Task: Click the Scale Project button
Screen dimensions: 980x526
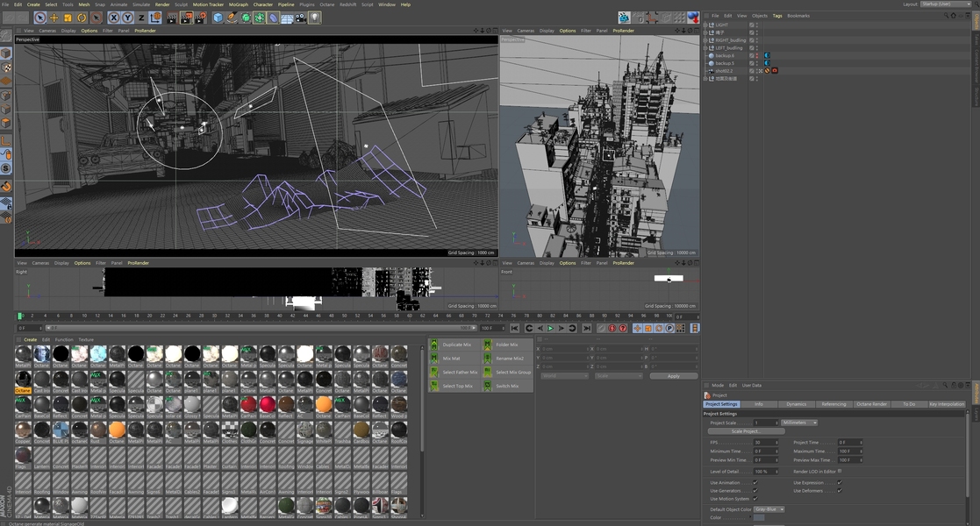Action: 746,431
